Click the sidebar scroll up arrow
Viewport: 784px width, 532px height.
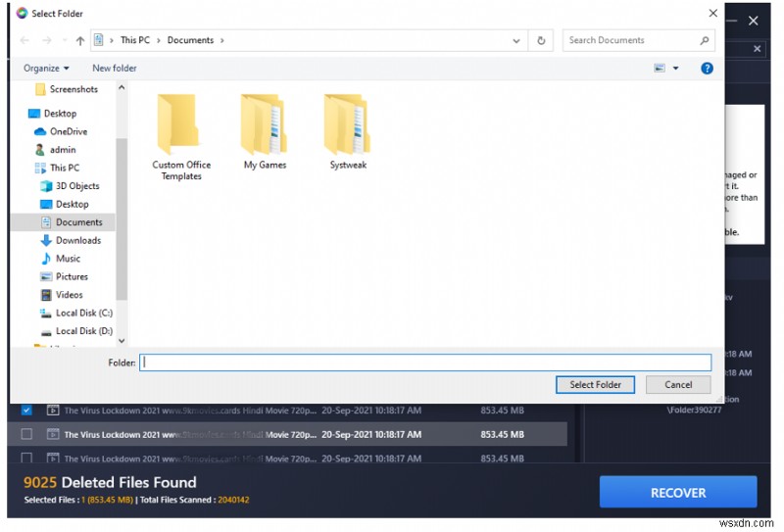[122, 87]
